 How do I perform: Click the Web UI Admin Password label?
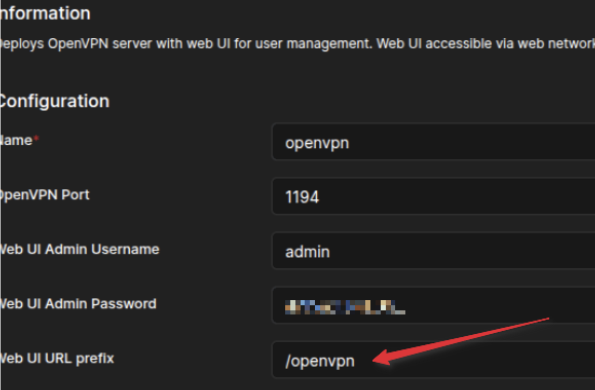[78, 304]
